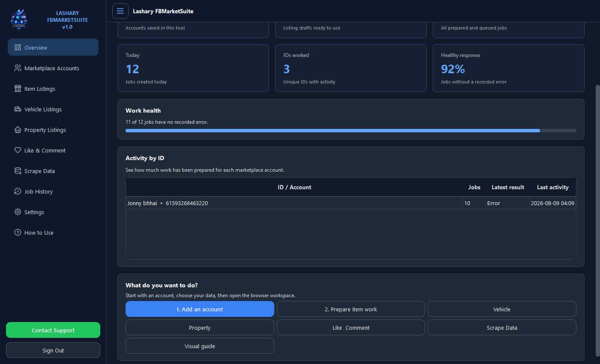Click the '1. Add an account' button
Viewport: 600px width, 364px height.
(200, 309)
